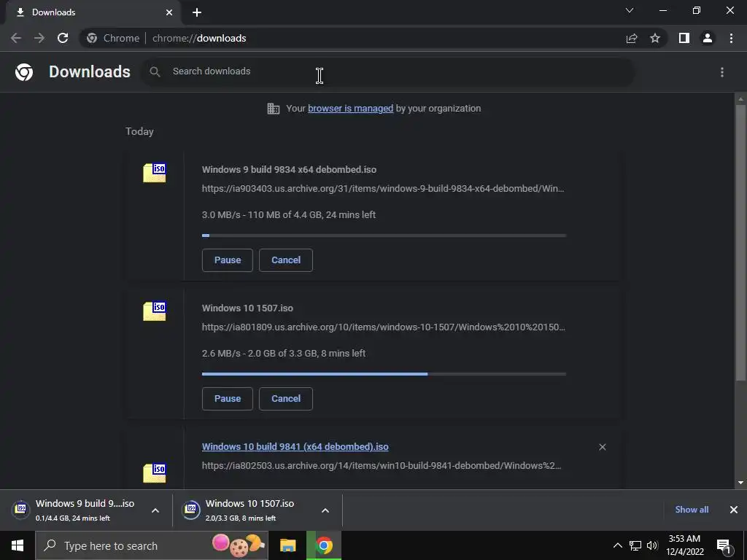
Task: Pause the Windows 9 build 9834 download
Action: click(228, 260)
